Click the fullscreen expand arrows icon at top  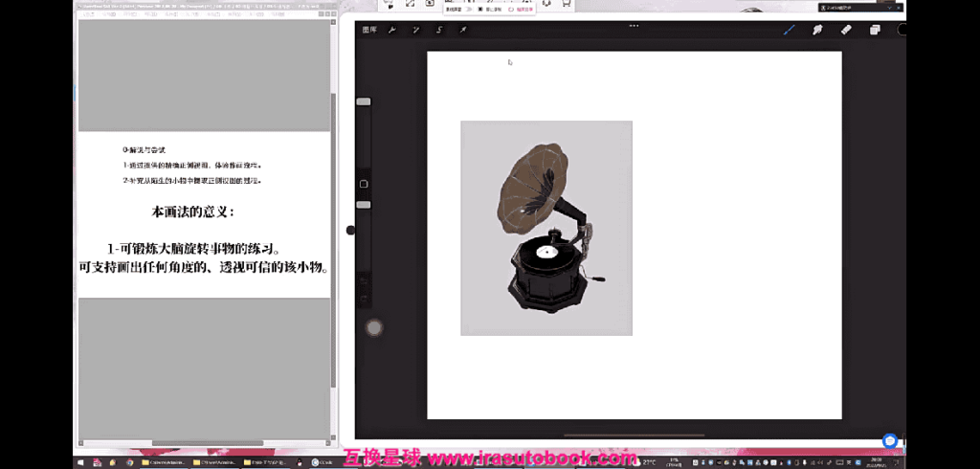point(410,3)
